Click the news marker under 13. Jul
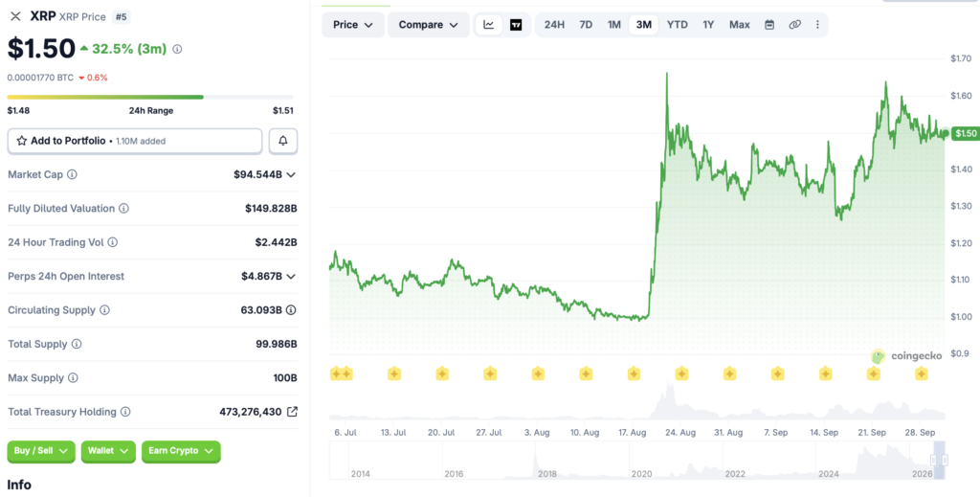980x497 pixels. coord(393,373)
